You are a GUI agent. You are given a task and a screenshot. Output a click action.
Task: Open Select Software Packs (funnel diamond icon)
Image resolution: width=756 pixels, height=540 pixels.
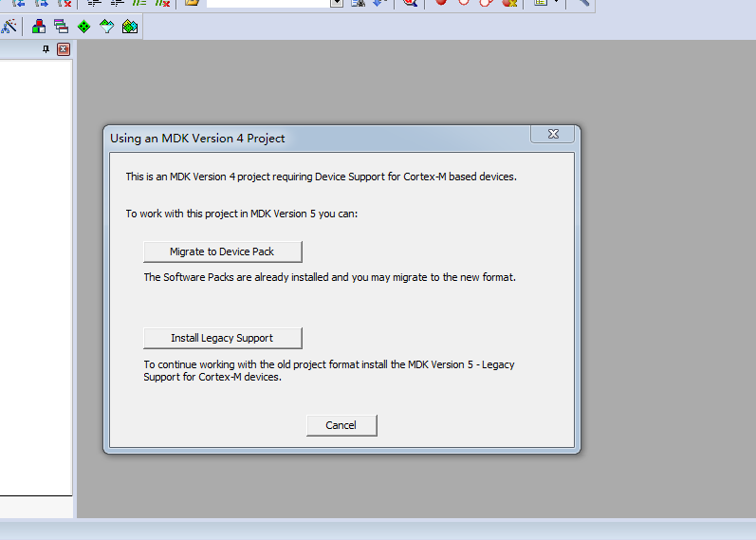(x=106, y=26)
